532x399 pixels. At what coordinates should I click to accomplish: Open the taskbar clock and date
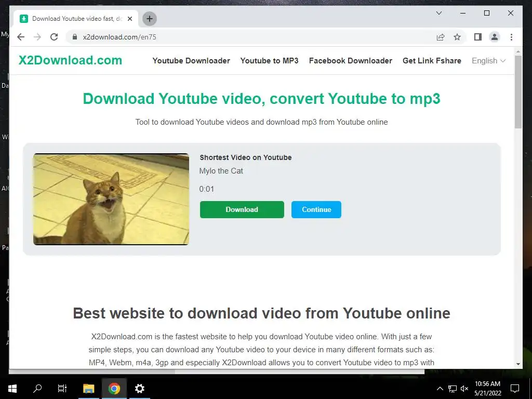pos(487,389)
